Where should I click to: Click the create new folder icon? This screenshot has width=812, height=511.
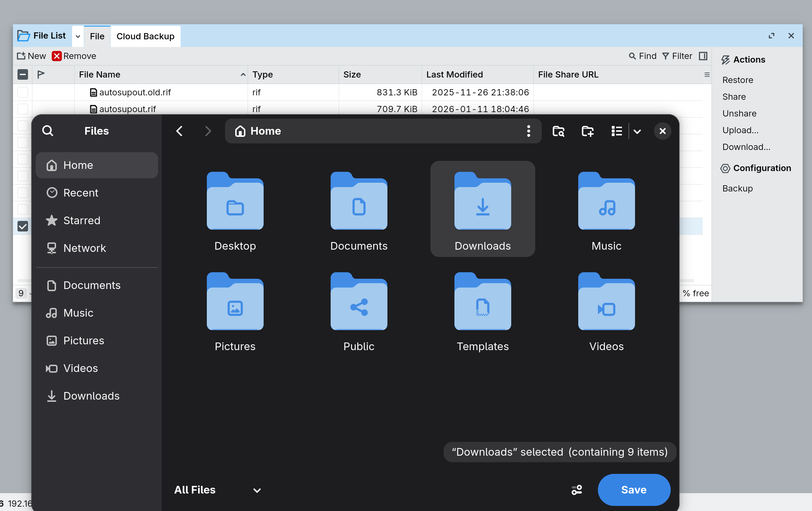point(587,131)
